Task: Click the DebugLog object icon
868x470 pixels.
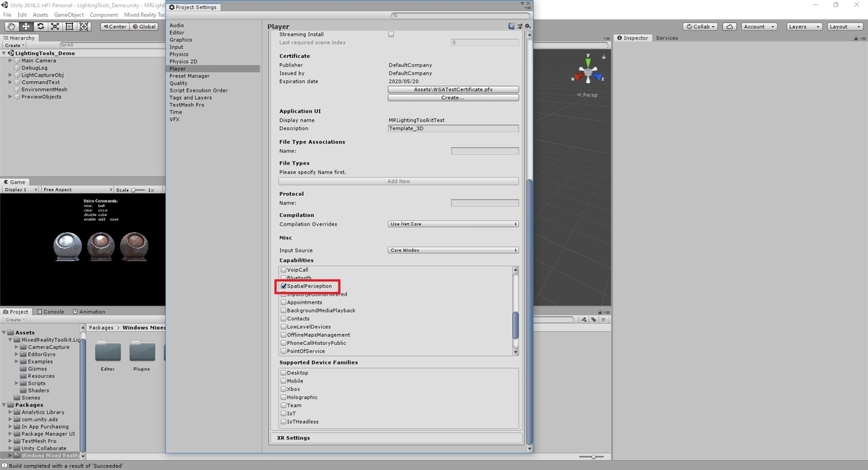Action: (x=18, y=68)
